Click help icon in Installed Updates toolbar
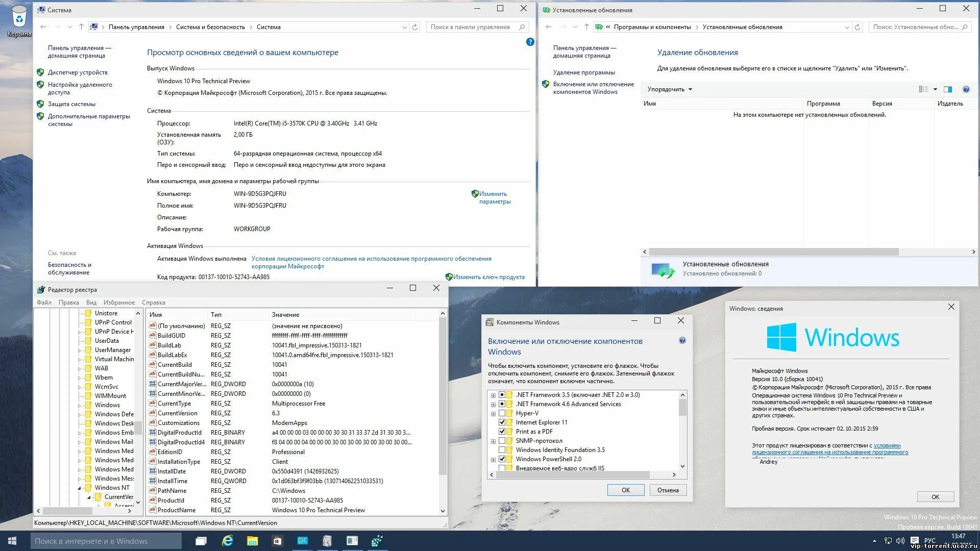 [x=966, y=89]
